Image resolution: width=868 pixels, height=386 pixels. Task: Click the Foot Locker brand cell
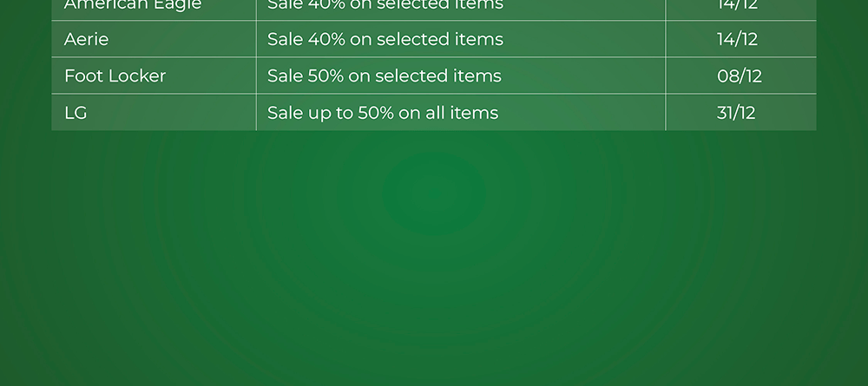click(x=115, y=75)
